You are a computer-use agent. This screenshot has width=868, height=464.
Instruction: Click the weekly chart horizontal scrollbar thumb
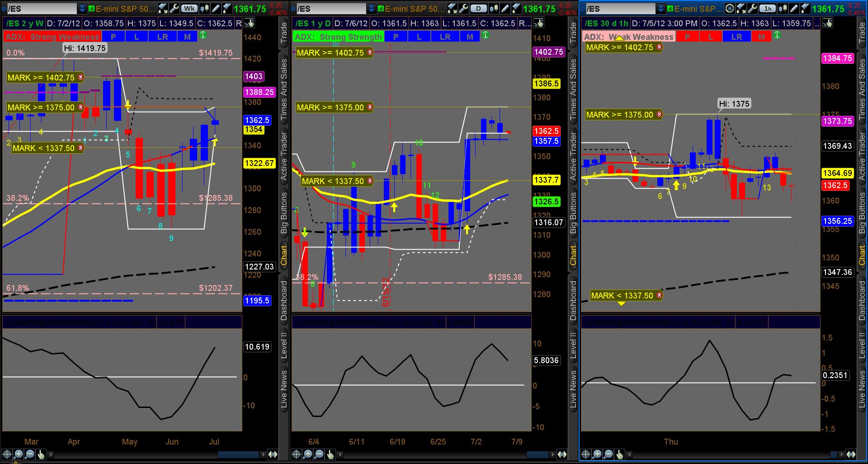pyautogui.click(x=238, y=455)
